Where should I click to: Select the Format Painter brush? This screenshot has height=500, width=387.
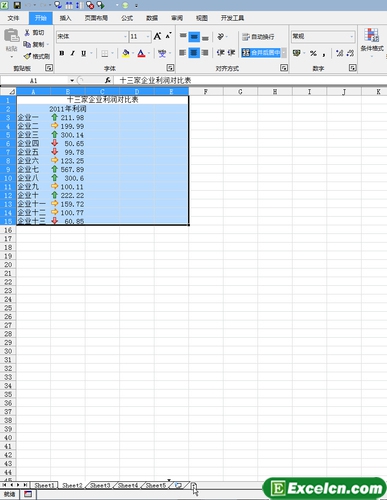(x=27, y=56)
